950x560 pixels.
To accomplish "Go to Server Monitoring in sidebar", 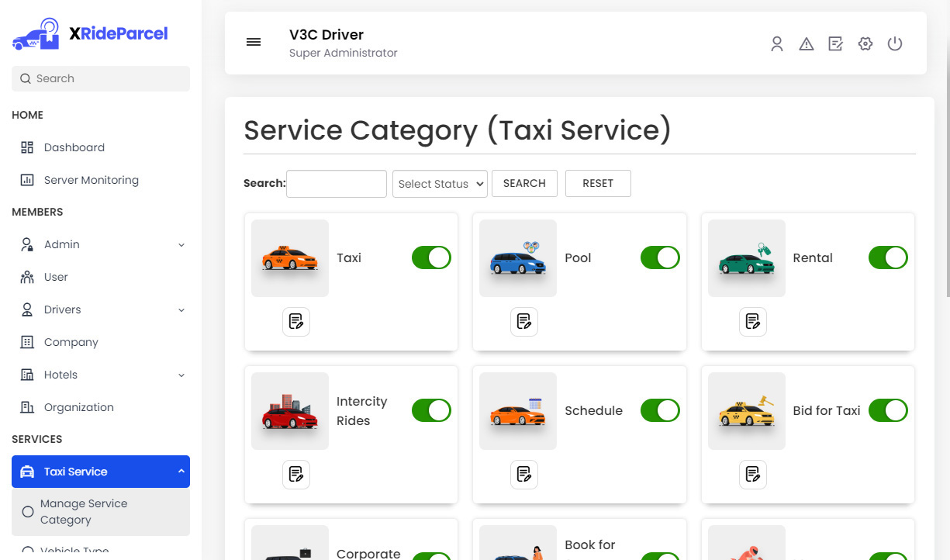I will pos(91,180).
